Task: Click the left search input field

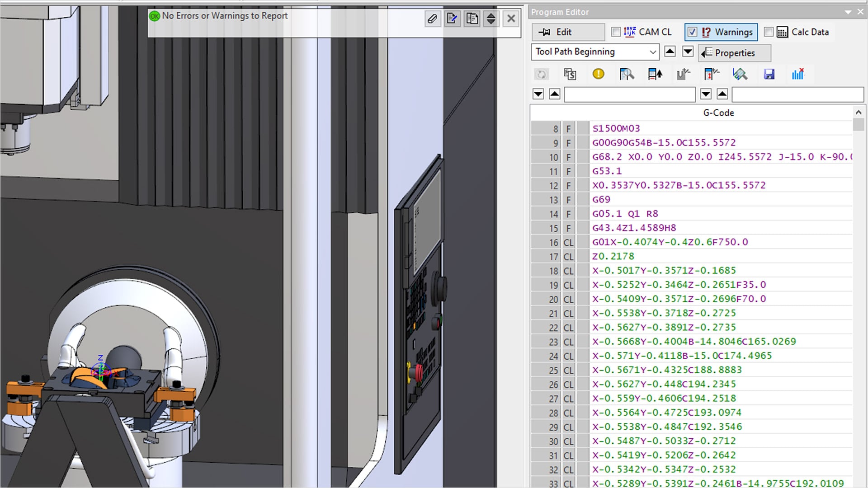Action: tap(629, 94)
